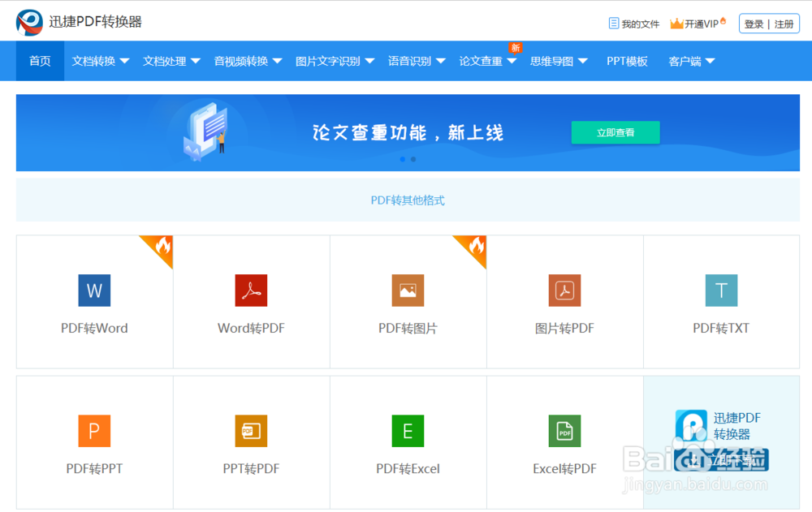This screenshot has height=512, width=812.
Task: Click the 开通VIP crown icon
Action: pos(676,24)
